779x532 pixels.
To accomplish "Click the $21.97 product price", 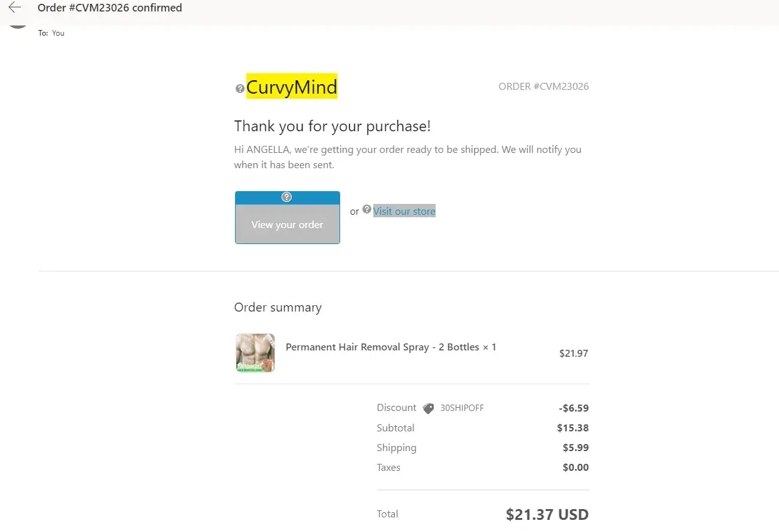I will 573,353.
